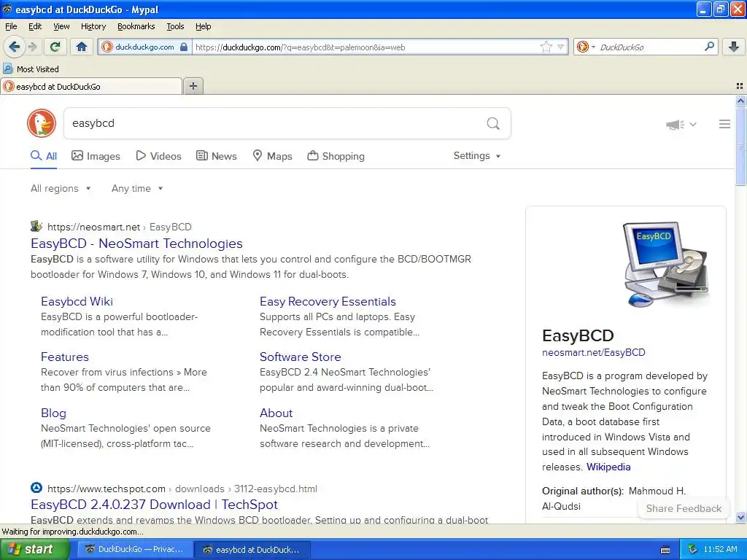
Task: Submit search with the magnifier icon
Action: [493, 123]
